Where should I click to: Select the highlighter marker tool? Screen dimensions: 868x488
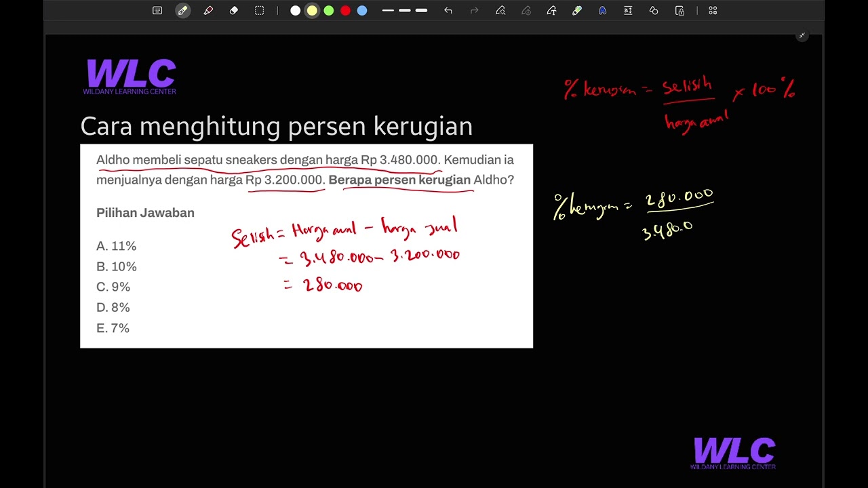pos(208,10)
